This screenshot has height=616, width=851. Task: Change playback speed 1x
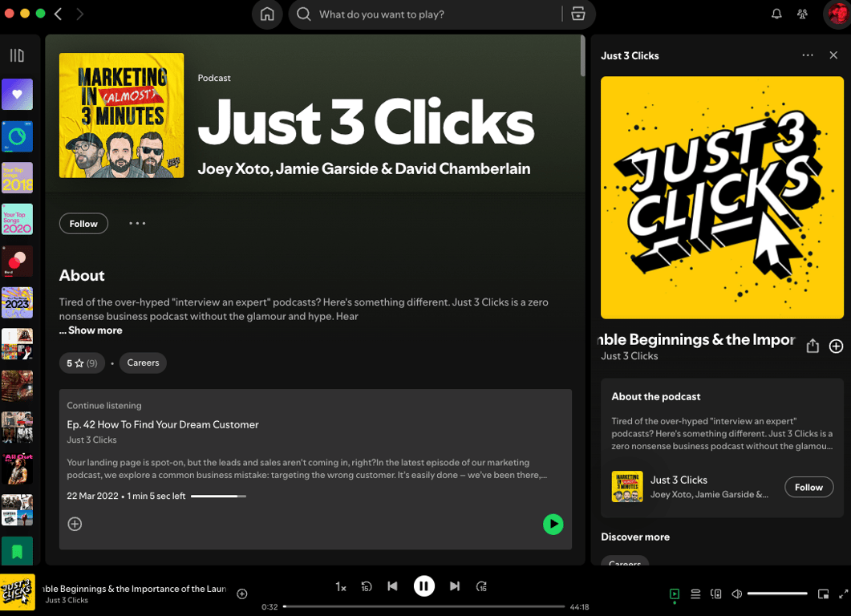(341, 586)
